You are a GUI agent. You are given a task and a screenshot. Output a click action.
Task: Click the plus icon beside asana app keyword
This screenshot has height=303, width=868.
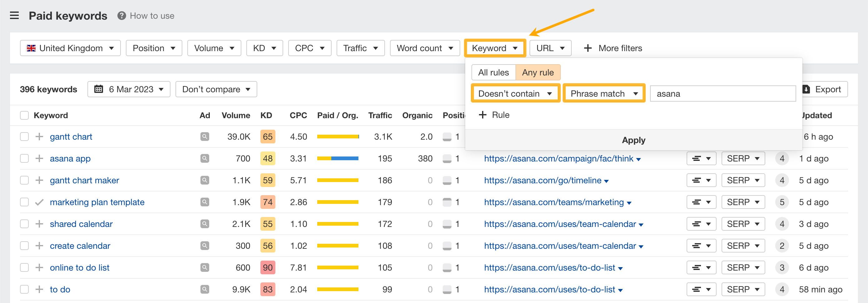(39, 158)
